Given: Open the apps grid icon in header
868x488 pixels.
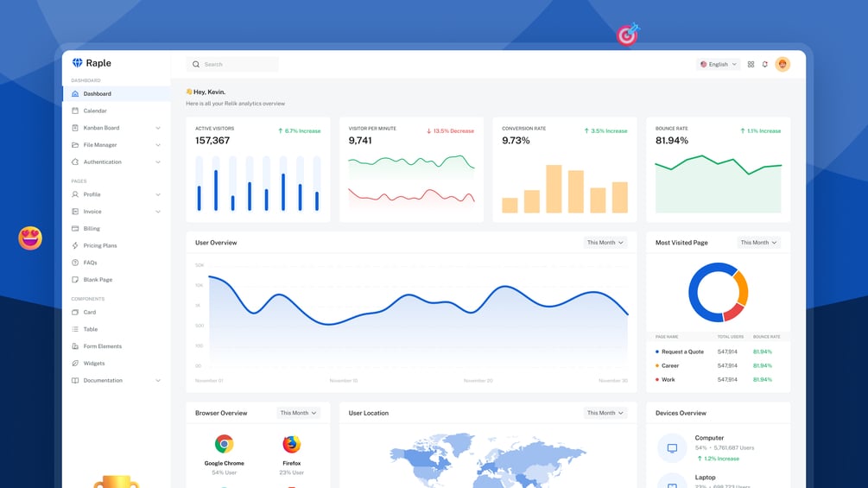Looking at the screenshot, I should (x=751, y=64).
